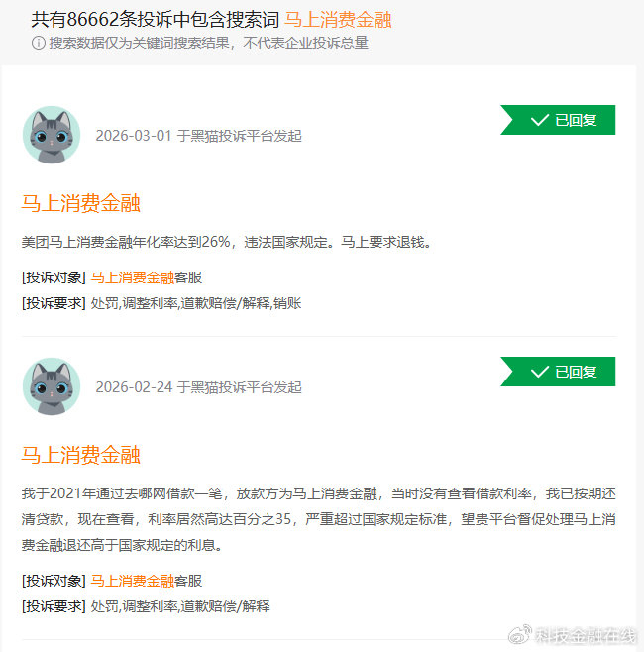Click the 共有86662条投诉 result count heading
644x652 pixels.
(x=156, y=20)
